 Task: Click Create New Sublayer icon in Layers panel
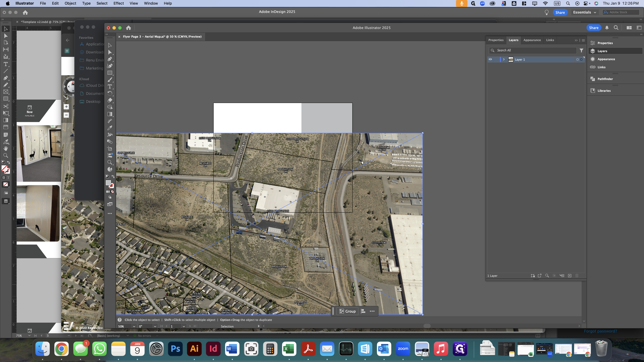[562, 276]
